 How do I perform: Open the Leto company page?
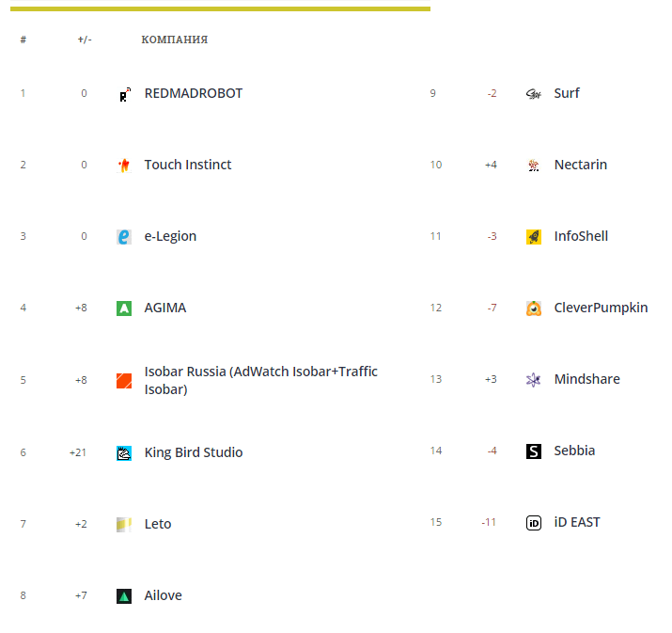click(x=158, y=524)
